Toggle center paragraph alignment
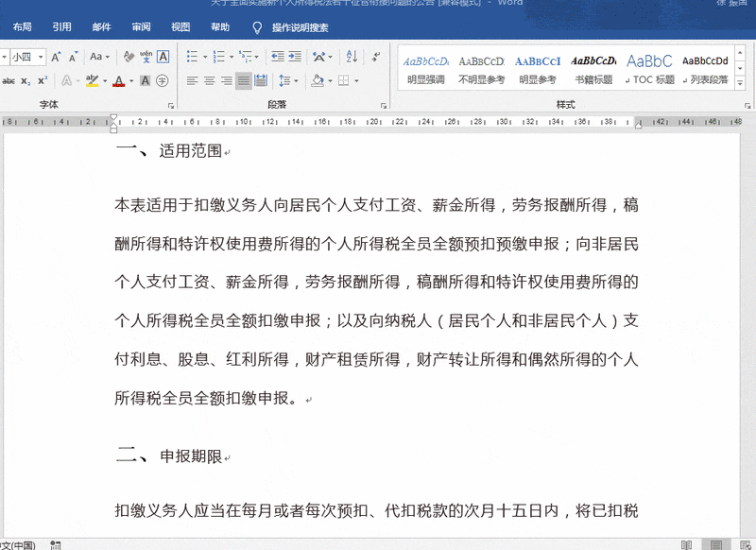This screenshot has width=756, height=550. pos(208,79)
